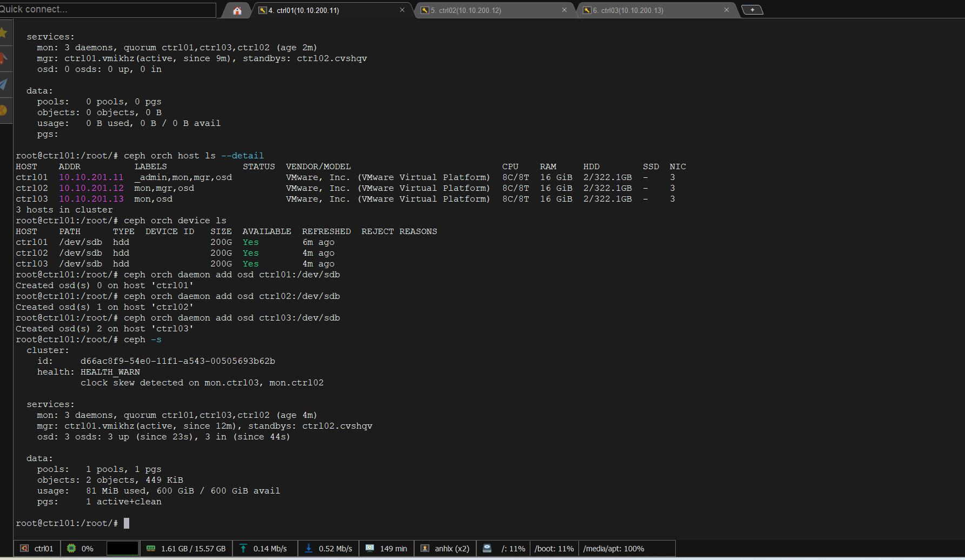
Task: Click the _admin,mon,mgr,osd labels for ctrl01
Action: pyautogui.click(x=183, y=177)
